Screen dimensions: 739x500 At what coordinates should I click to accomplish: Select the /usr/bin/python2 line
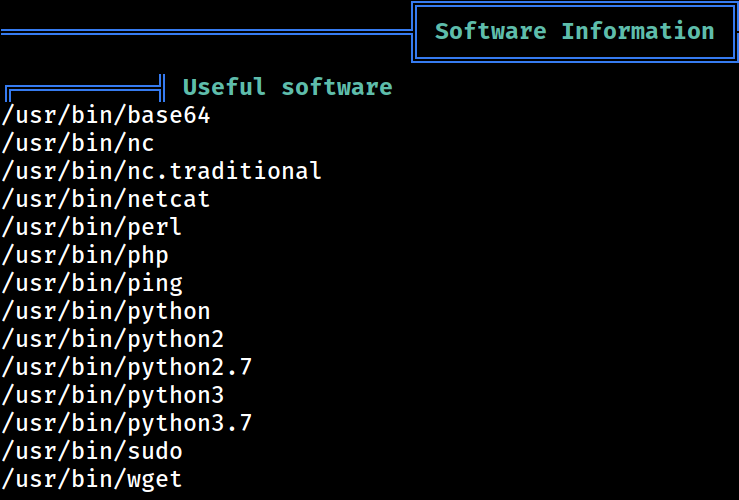113,340
